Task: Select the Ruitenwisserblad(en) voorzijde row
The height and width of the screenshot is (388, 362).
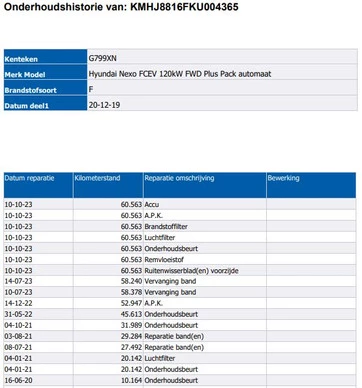Action: click(x=180, y=270)
